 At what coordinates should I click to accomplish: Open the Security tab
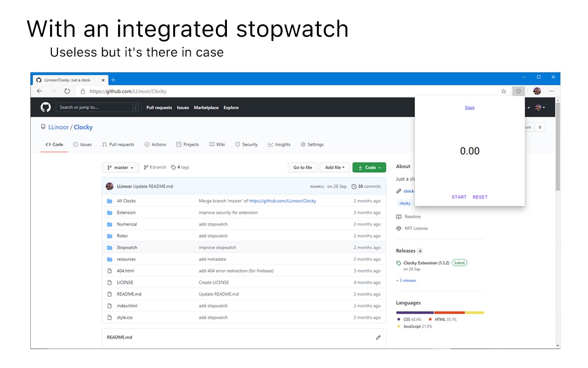[247, 144]
